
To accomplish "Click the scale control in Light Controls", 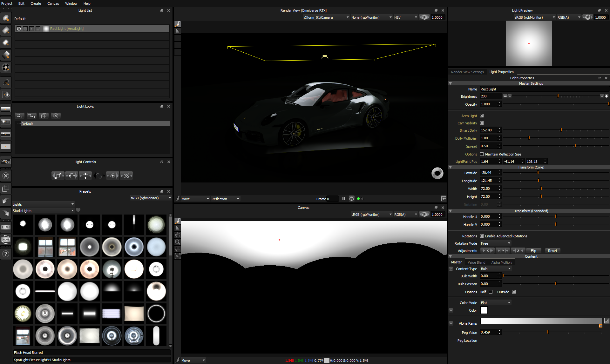I will 58,175.
